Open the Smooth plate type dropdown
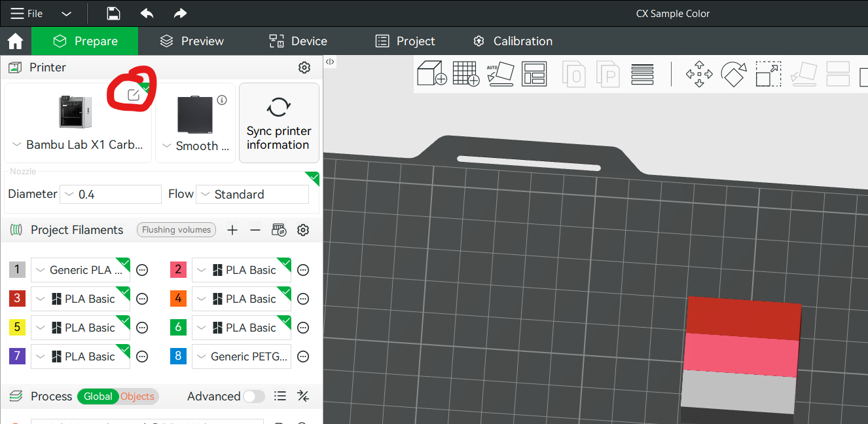This screenshot has height=424, width=868. pos(195,146)
